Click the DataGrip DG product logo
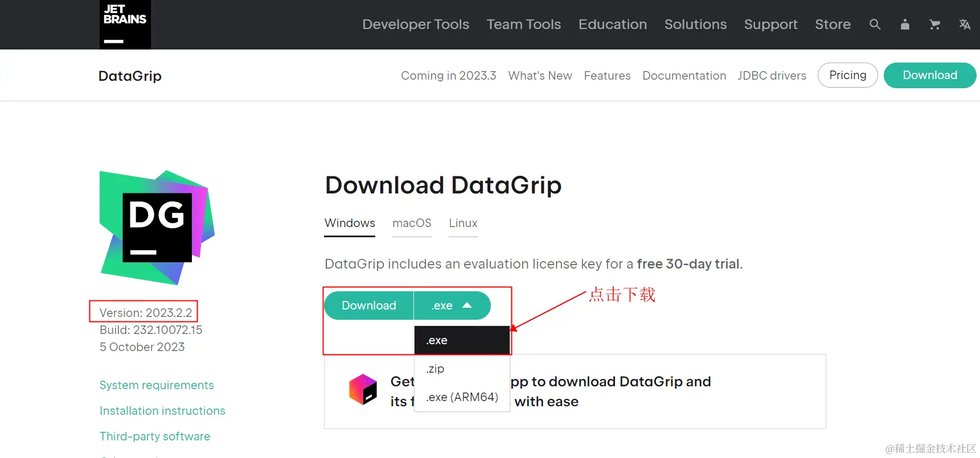The image size is (980, 458). 157,228
